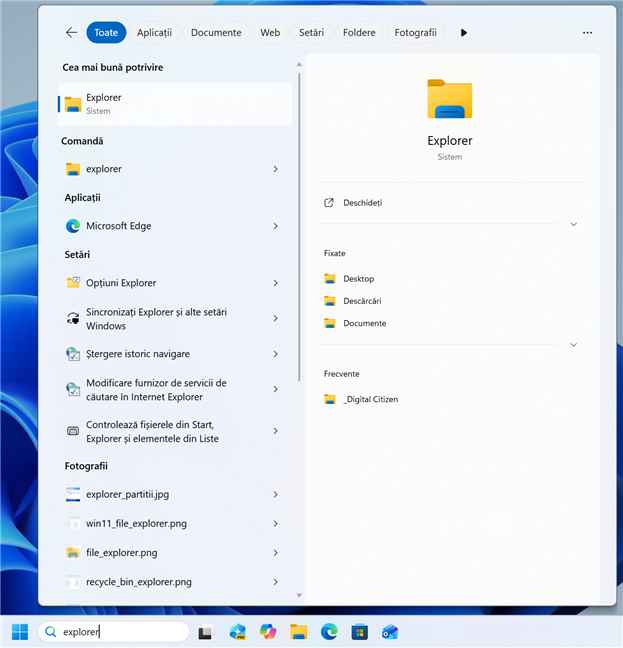Collapse the Fixate folders list chevron
Image resolution: width=623 pixels, height=648 pixels.
573,344
